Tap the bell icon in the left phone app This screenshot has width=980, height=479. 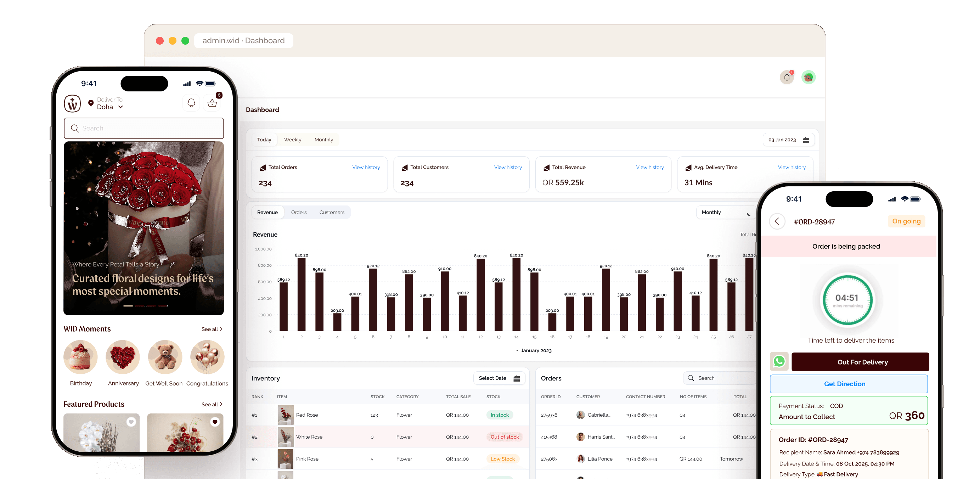coord(191,103)
